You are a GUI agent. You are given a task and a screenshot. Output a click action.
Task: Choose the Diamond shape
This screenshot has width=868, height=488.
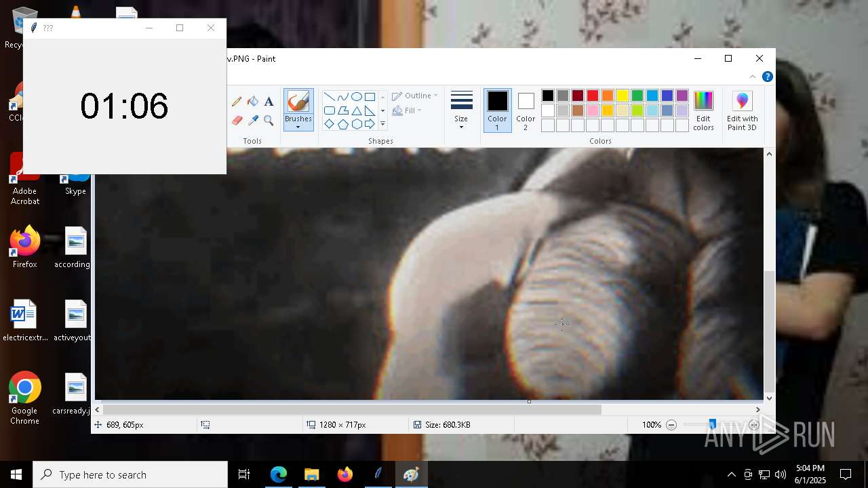click(329, 124)
